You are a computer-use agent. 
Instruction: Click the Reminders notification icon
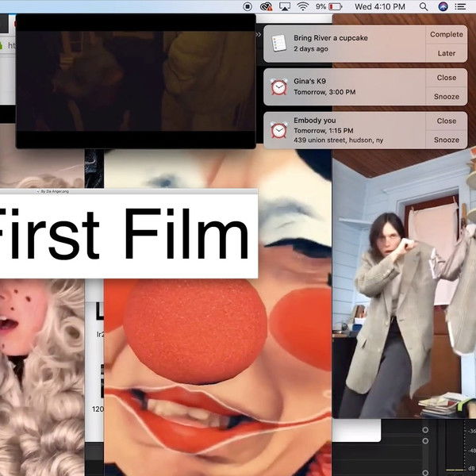[278, 44]
